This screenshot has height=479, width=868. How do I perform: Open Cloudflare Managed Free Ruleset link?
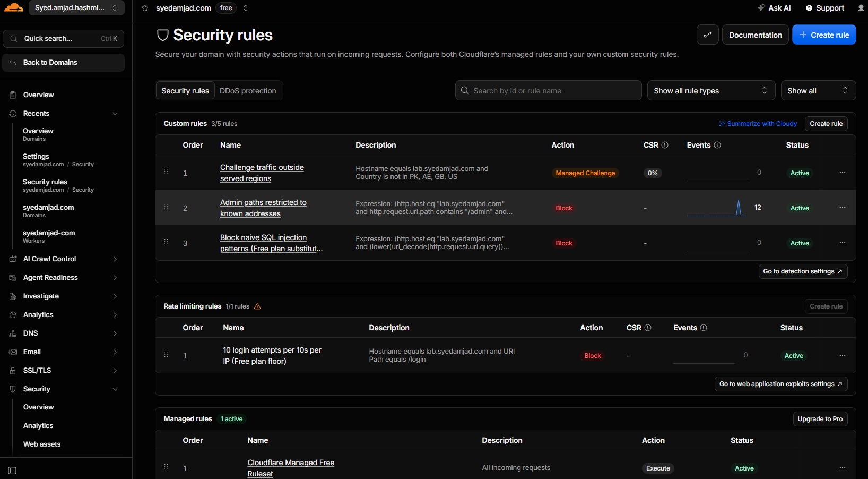pos(291,468)
